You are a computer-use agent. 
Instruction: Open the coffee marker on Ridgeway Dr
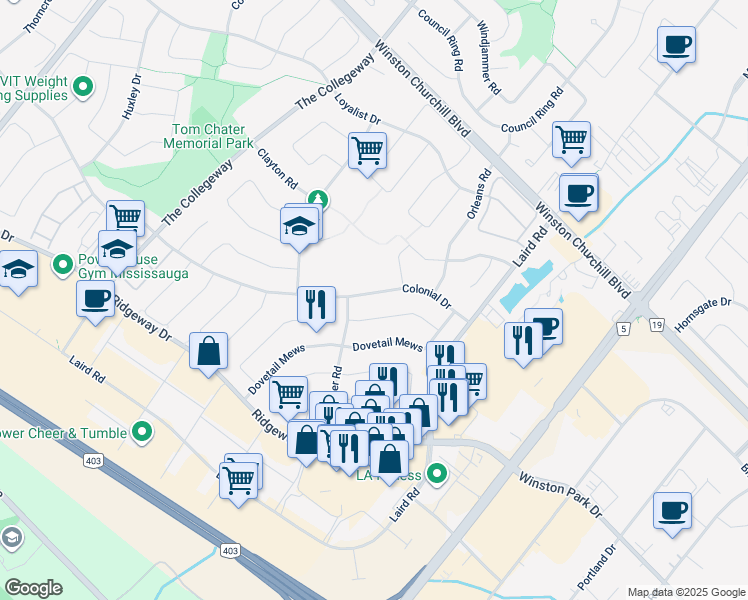(x=96, y=299)
